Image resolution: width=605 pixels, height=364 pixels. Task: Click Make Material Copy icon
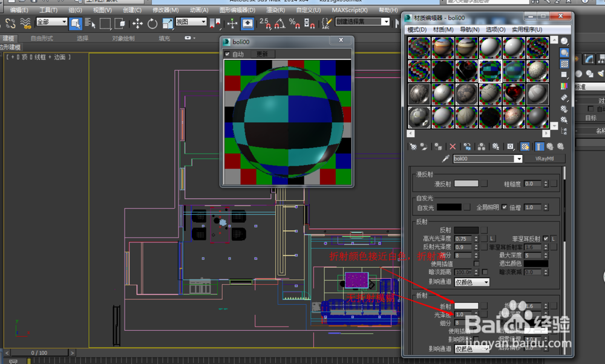[467, 146]
